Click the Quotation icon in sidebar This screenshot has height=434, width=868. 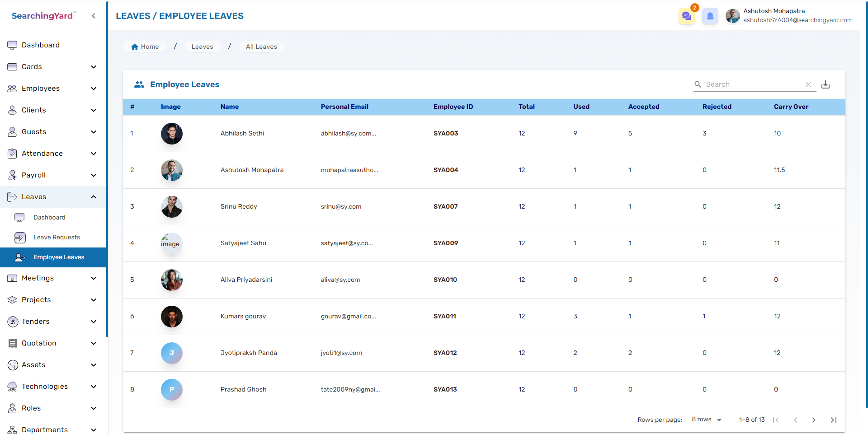tap(13, 343)
